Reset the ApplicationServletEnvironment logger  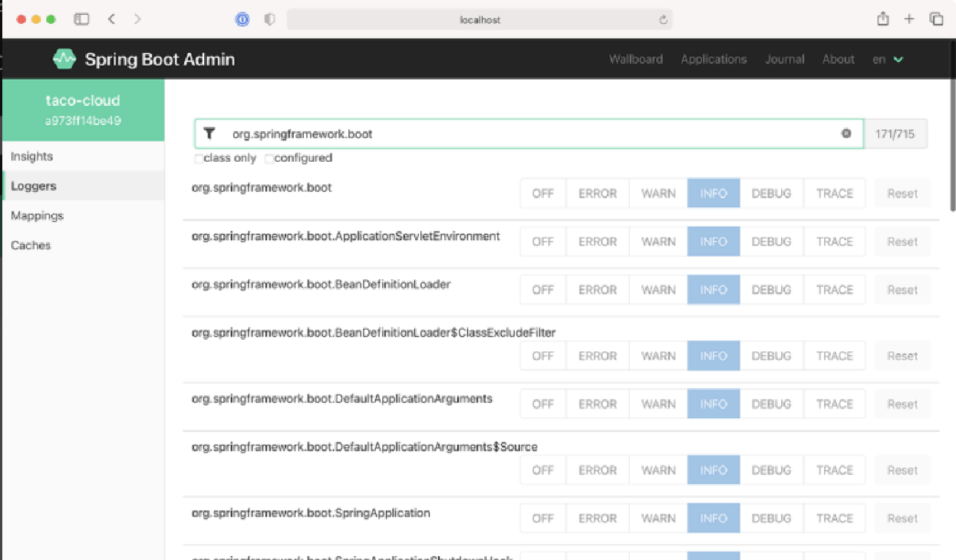tap(902, 242)
